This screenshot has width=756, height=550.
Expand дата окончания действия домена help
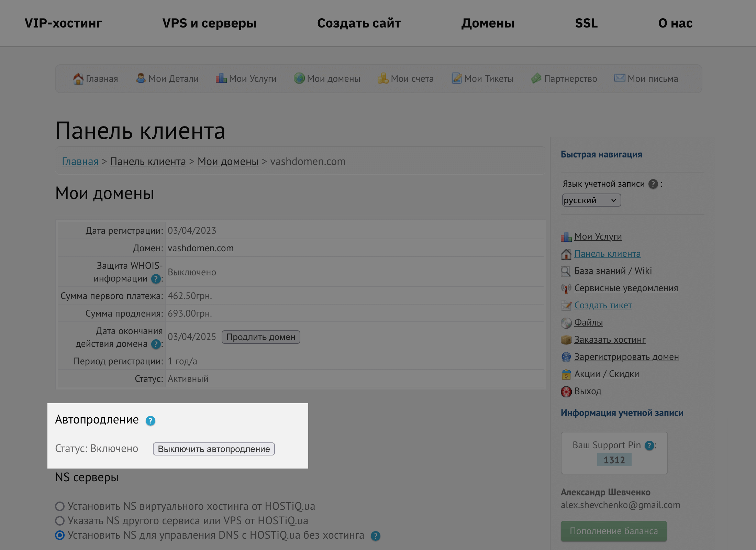pyautogui.click(x=156, y=343)
